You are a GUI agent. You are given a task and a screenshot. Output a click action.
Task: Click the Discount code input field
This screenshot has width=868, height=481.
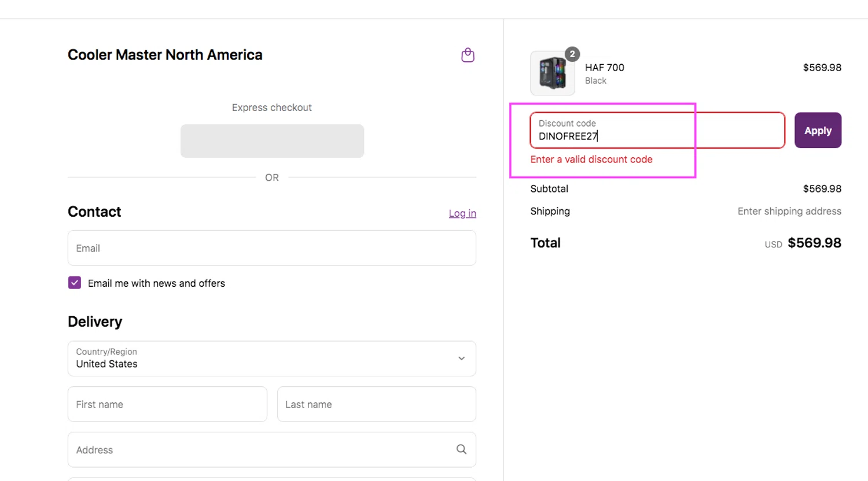[657, 130]
